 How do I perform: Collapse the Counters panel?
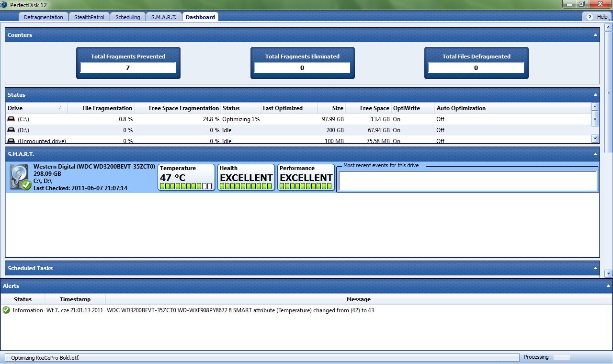[x=595, y=35]
